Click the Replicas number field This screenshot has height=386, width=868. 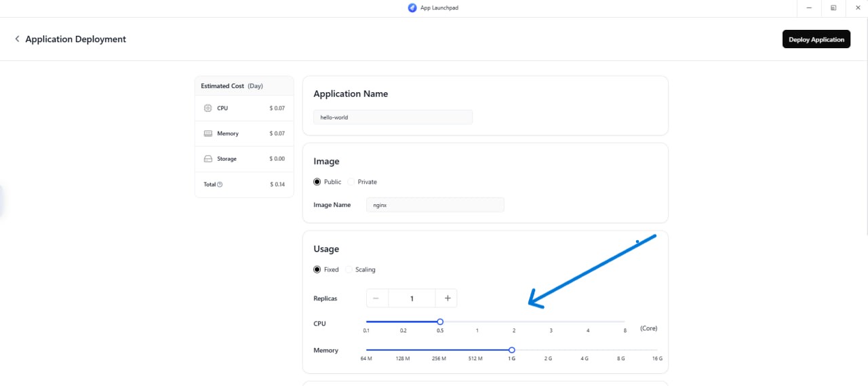tap(412, 298)
